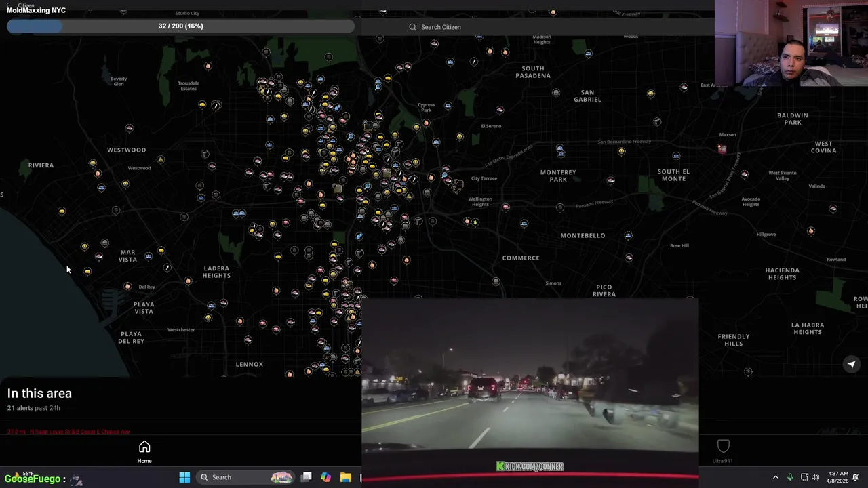The width and height of the screenshot is (868, 488).
Task: Open the red incident marker near Maxson
Action: click(x=722, y=149)
